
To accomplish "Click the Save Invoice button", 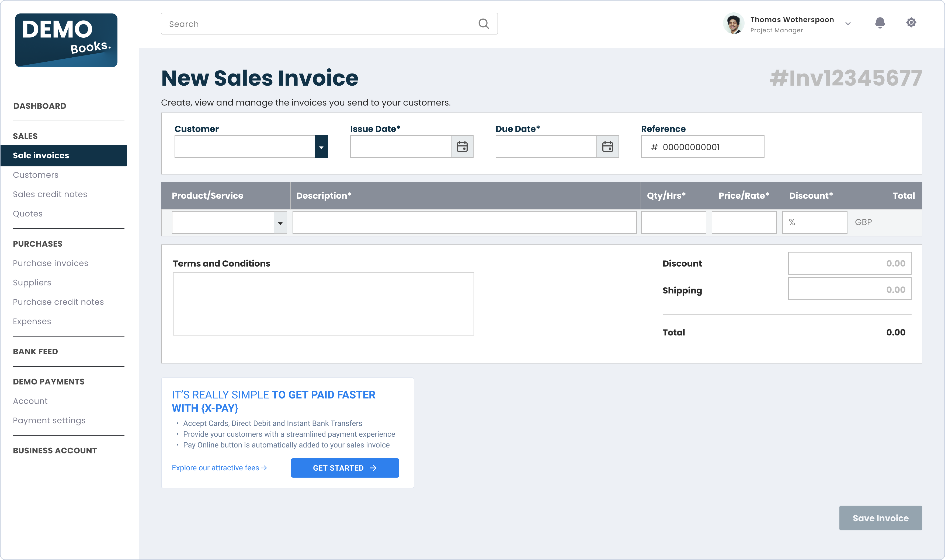I will point(880,518).
